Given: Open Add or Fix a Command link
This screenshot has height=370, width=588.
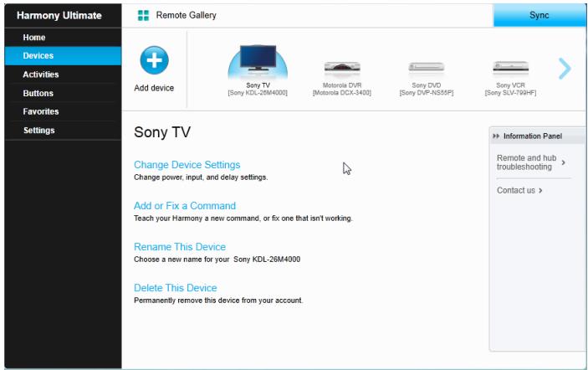Looking at the screenshot, I should 185,206.
